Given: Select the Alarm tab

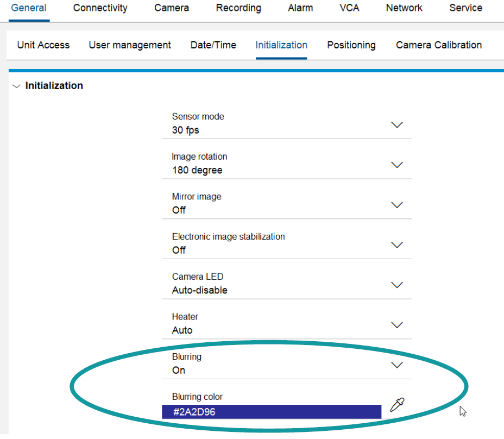Looking at the screenshot, I should [300, 8].
